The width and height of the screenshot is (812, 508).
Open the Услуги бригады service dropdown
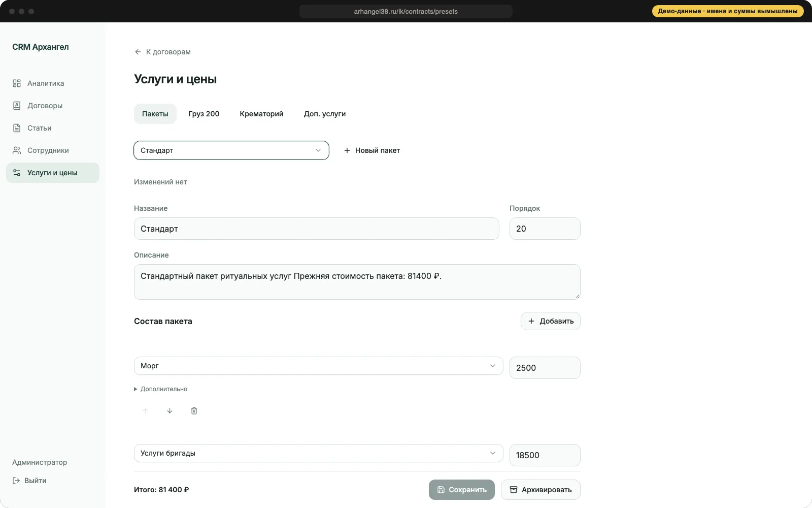tap(318, 453)
